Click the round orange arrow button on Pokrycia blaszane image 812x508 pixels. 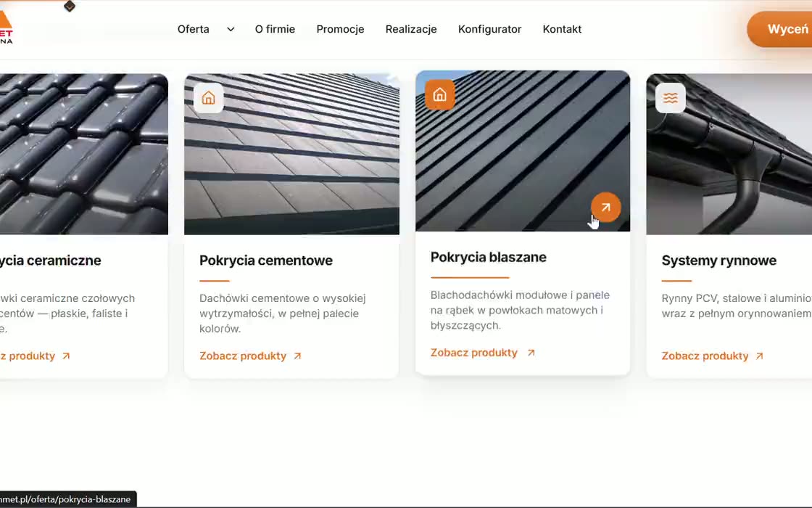pos(605,208)
